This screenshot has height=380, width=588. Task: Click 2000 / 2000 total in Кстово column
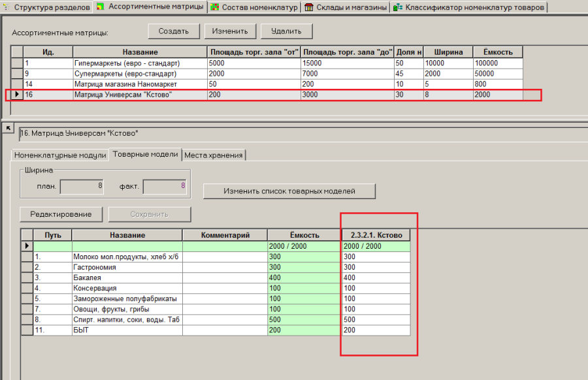tap(376, 246)
